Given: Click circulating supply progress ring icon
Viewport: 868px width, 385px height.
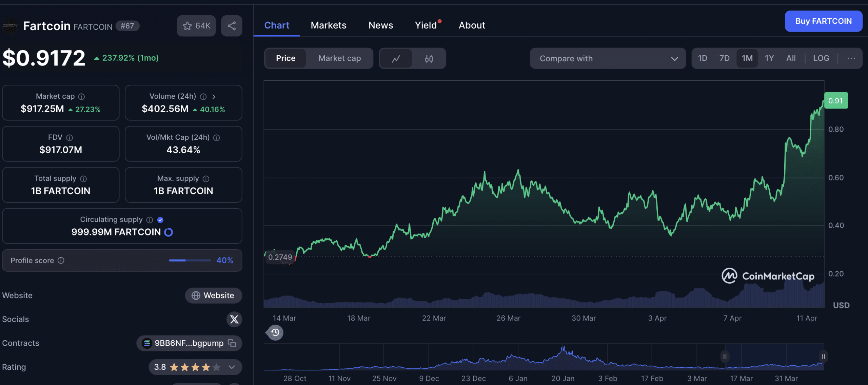Looking at the screenshot, I should click(x=169, y=232).
